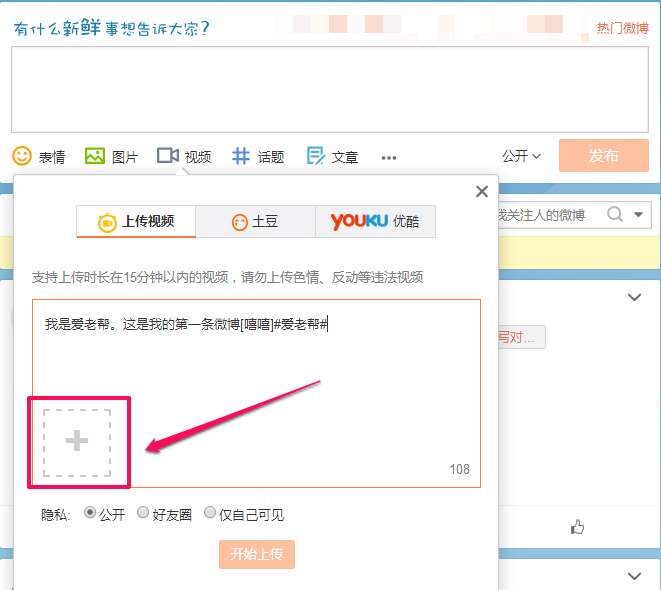Click the 视频 video icon
Screen dimensions: 661x590
168,156
